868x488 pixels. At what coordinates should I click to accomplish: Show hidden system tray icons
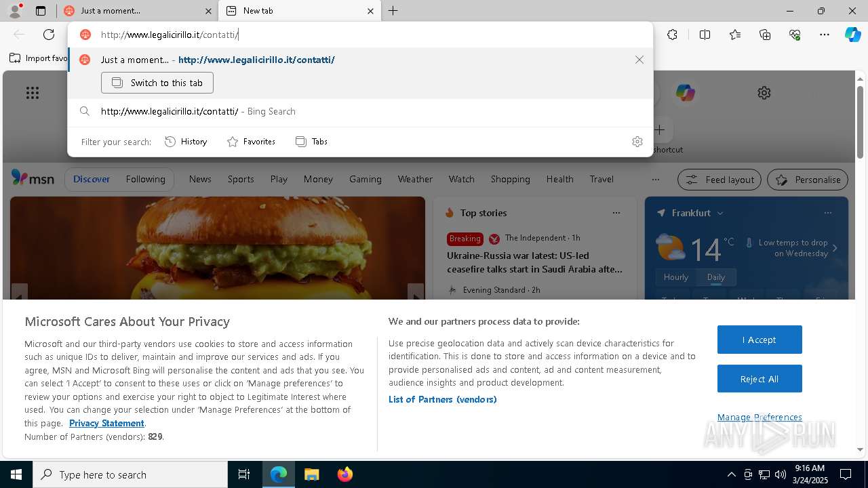731,474
